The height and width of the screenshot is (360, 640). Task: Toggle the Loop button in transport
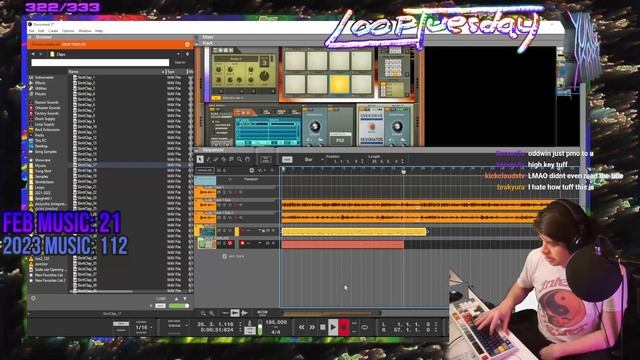coord(364,327)
